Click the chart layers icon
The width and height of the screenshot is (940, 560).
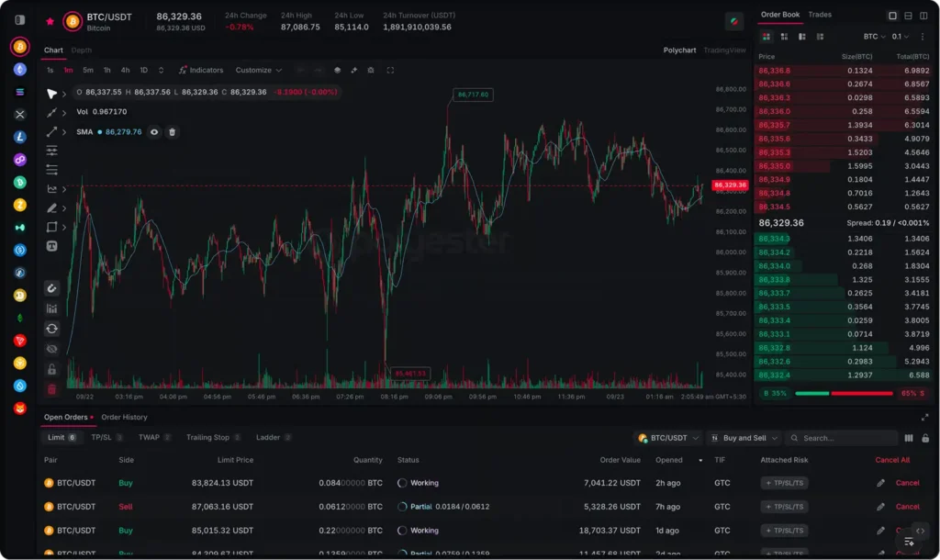[338, 70]
